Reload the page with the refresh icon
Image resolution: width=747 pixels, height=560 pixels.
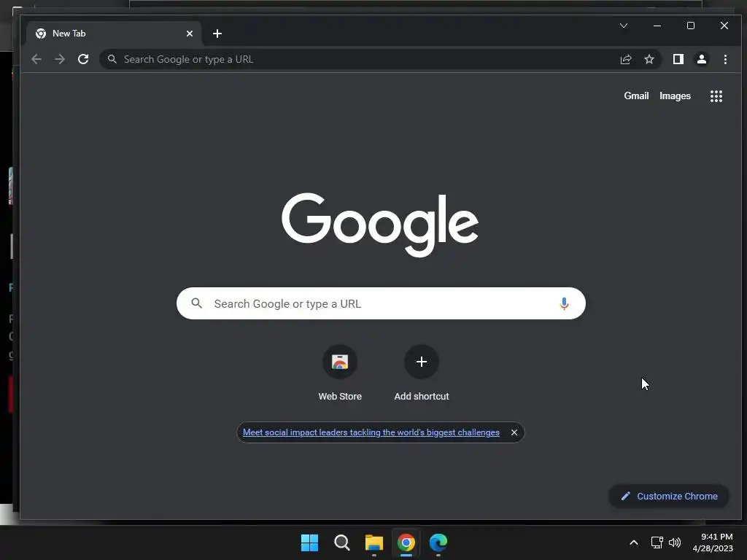pos(83,59)
